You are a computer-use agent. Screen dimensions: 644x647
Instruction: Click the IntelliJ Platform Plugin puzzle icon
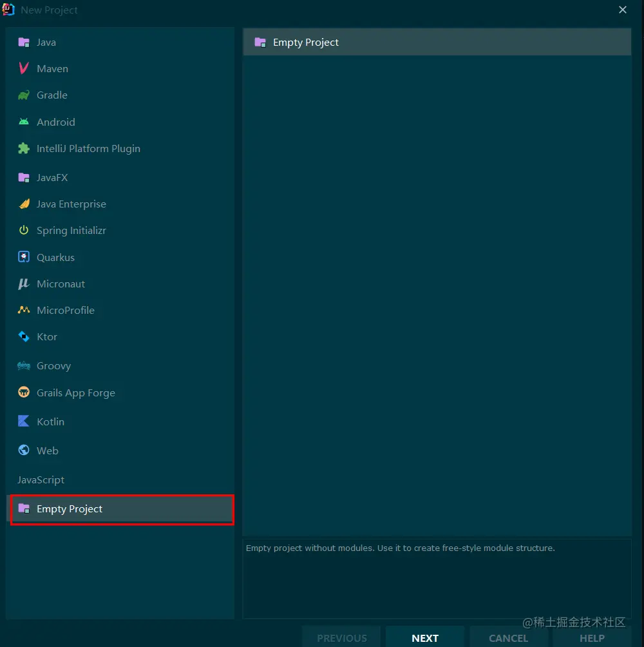pos(24,149)
